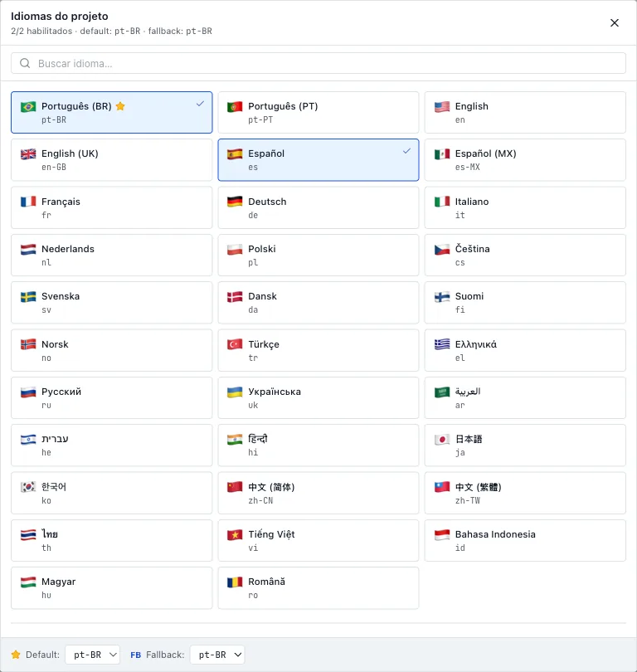637x672 pixels.
Task: Click the 'Română' language name
Action: pyautogui.click(x=266, y=582)
